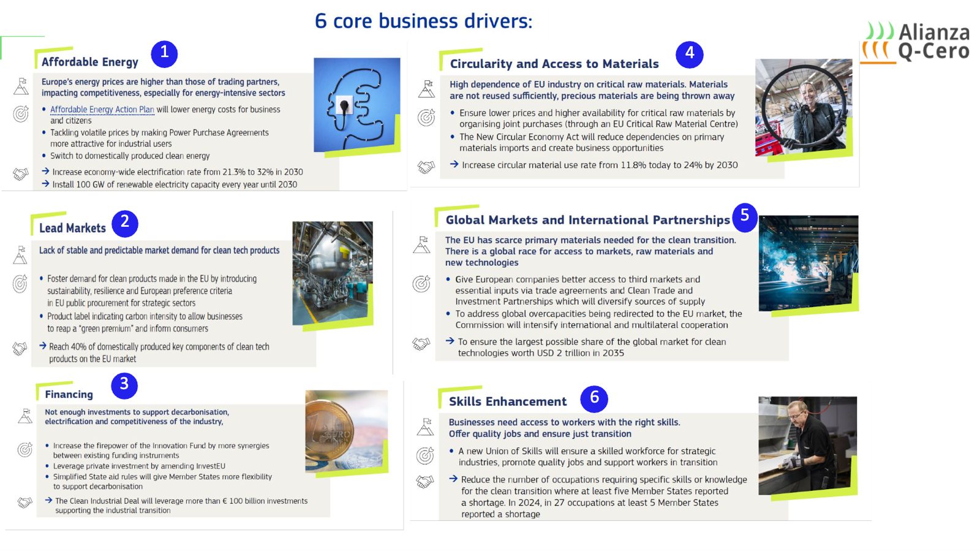Select the euro coin photo in Financing
The width and height of the screenshot is (980, 551).
point(346,431)
